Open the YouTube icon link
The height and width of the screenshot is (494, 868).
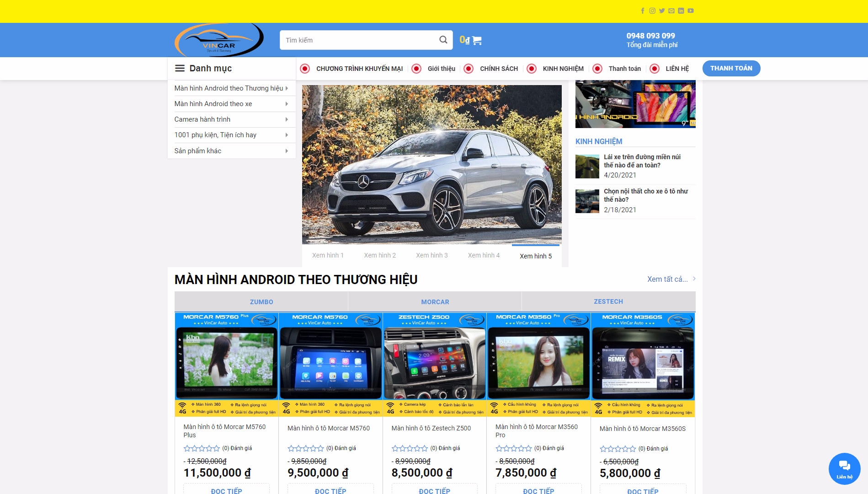point(691,11)
